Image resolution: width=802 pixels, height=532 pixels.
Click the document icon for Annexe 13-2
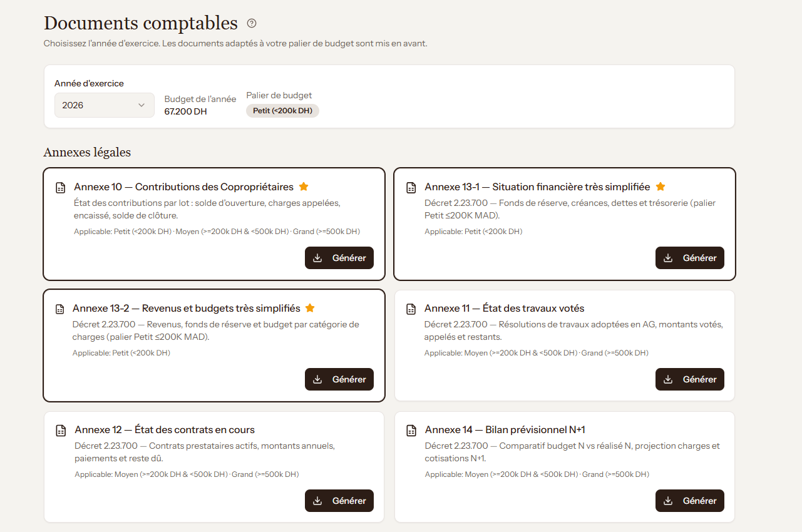coord(61,309)
